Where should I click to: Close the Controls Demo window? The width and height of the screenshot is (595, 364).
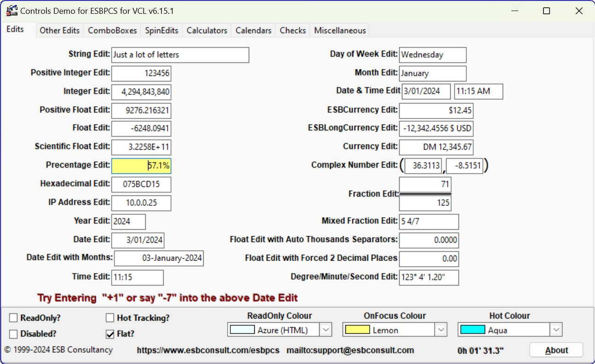click(x=579, y=11)
